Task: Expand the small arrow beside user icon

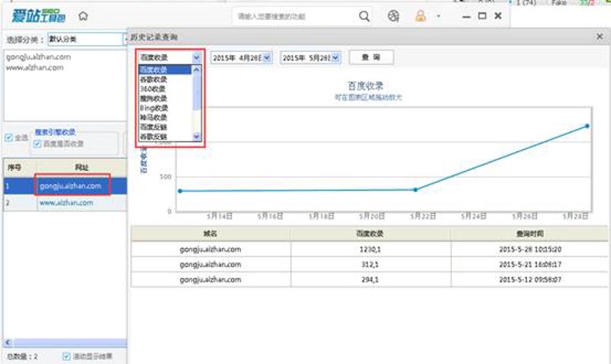Action: point(438,16)
